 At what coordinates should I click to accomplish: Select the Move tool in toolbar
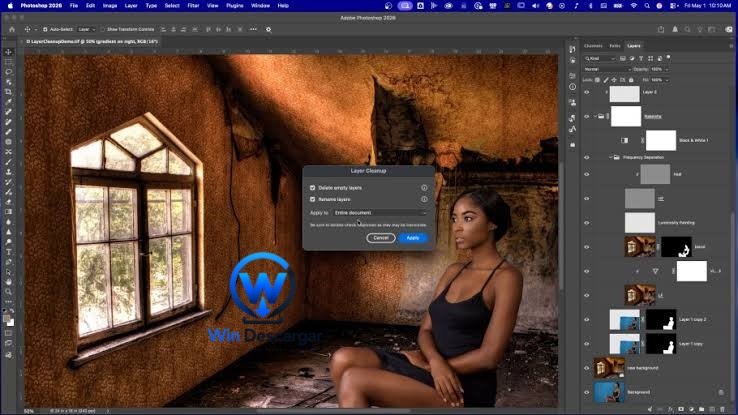click(x=8, y=52)
